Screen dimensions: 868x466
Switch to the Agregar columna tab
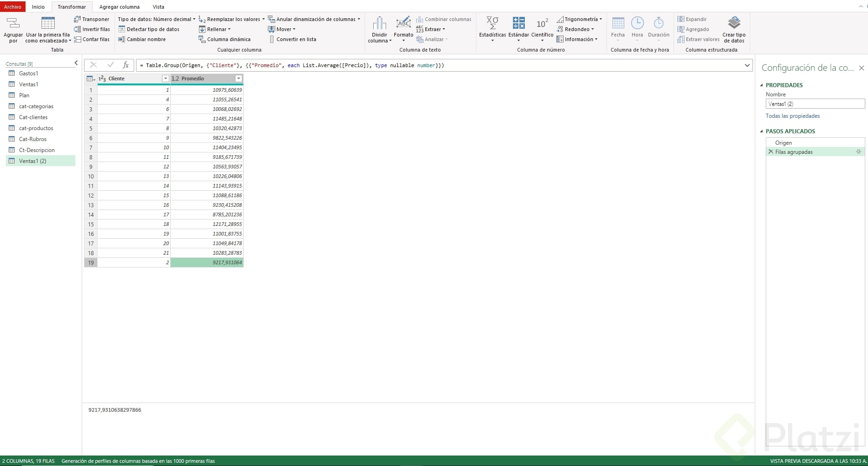(120, 7)
